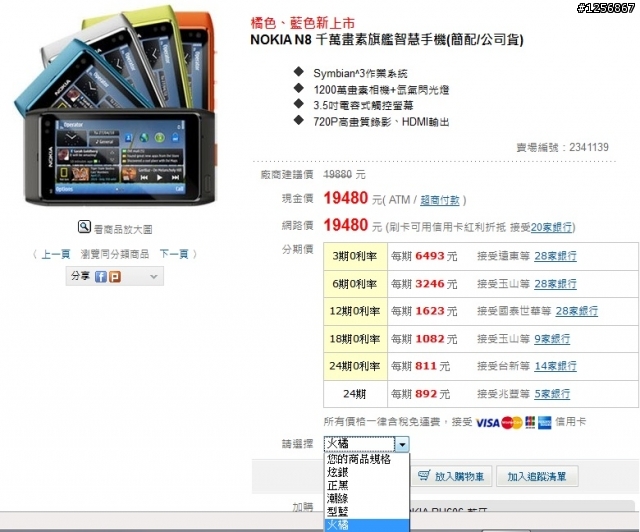The width and height of the screenshot is (640, 532).
Task: Click the Nokia N8 product image
Action: [x=115, y=107]
